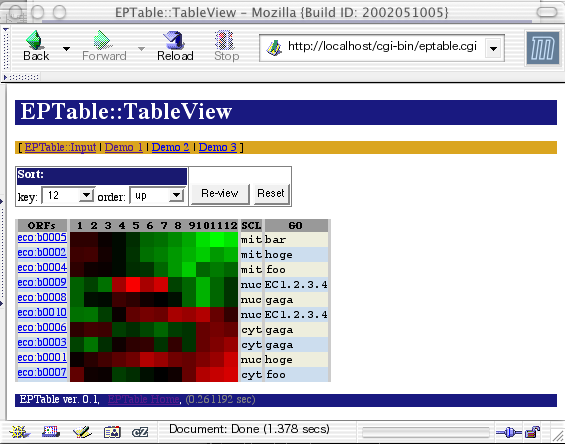Open the Composer icon in status bar
The height and width of the screenshot is (444, 565).
point(82,431)
